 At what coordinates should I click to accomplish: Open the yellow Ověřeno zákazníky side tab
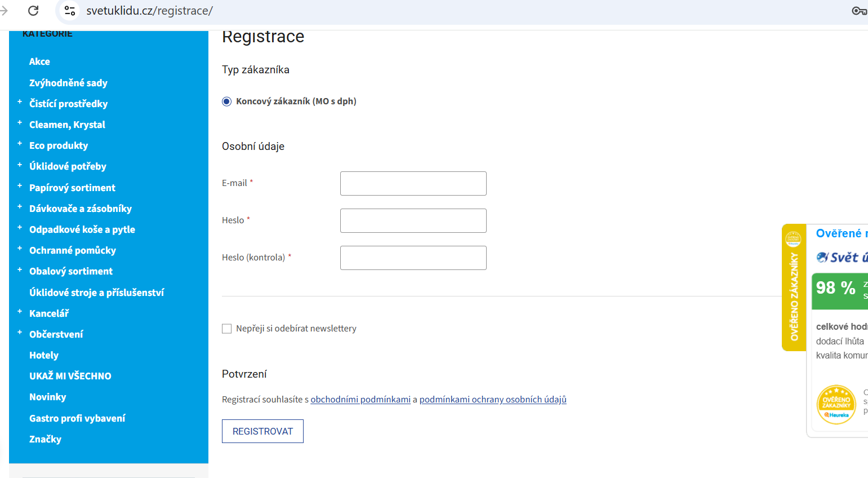[x=794, y=287]
